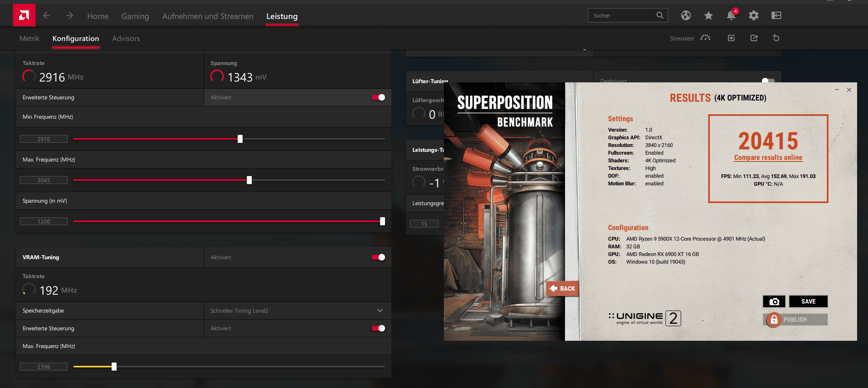Click the reset arrow icon
The image size is (868, 388).
click(x=776, y=38)
